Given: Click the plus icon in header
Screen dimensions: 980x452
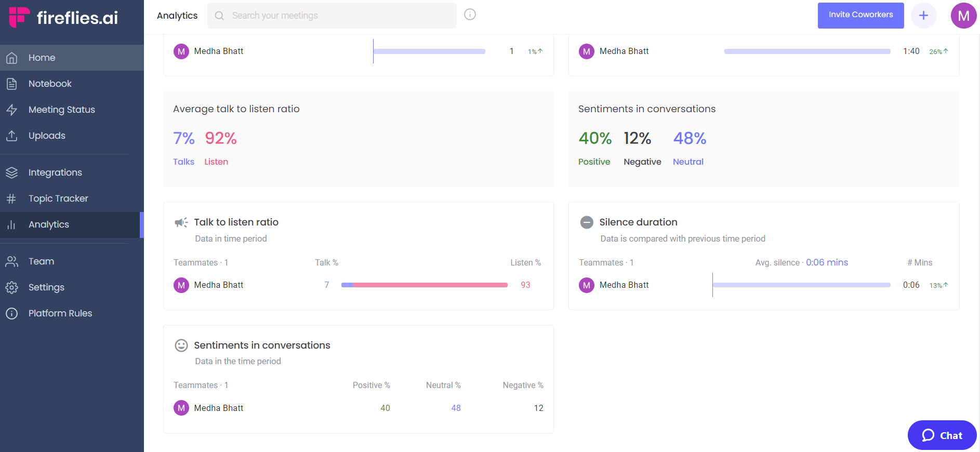Looking at the screenshot, I should coord(923,16).
